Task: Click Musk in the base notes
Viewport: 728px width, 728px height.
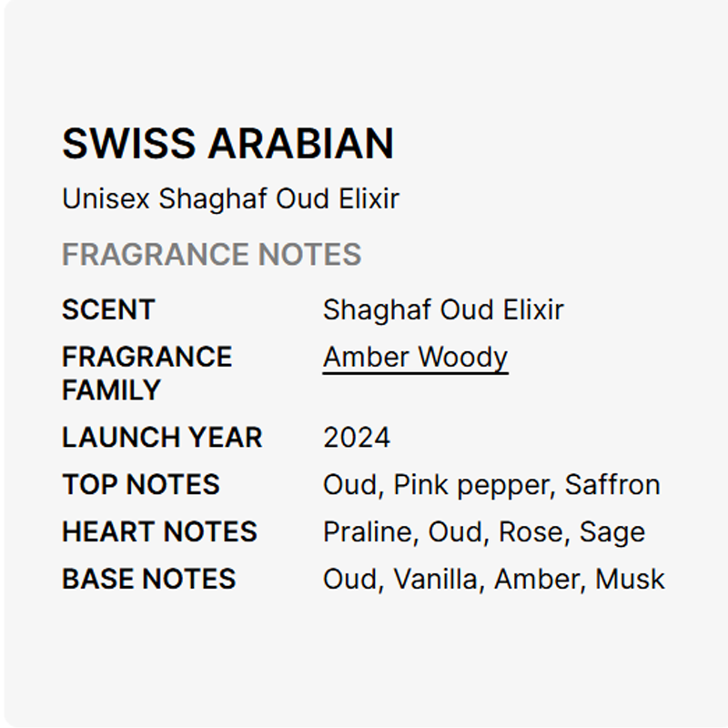Action: coord(630,579)
